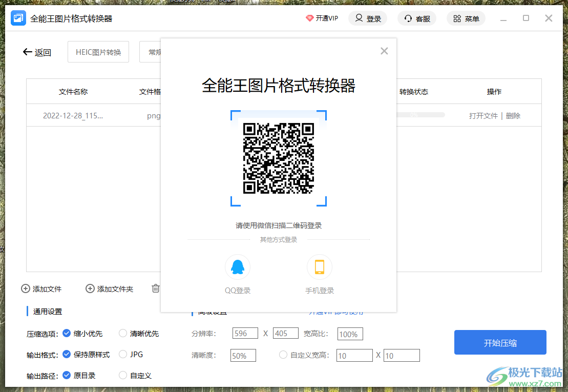Maximize the converter window
568x392 pixels.
click(x=526, y=18)
